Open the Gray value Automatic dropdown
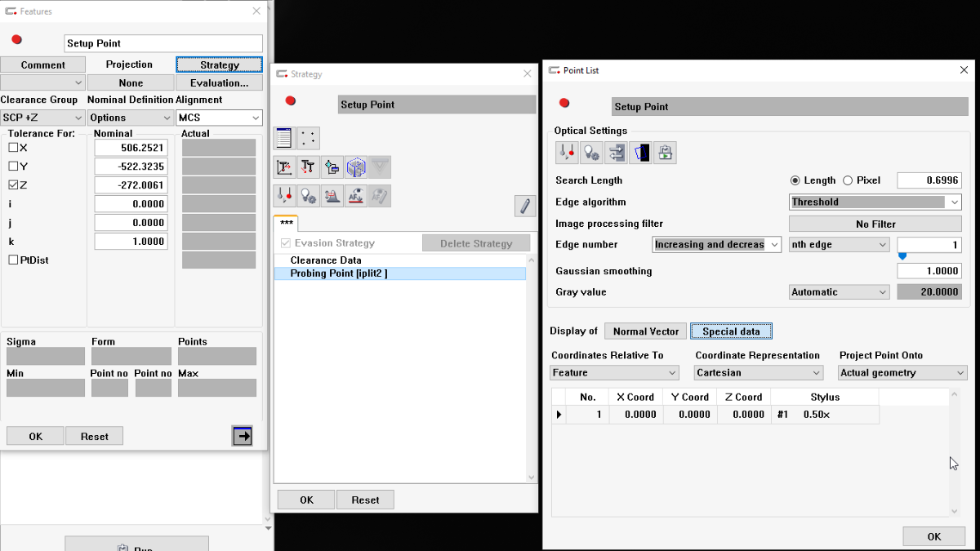This screenshot has height=551, width=980. click(x=839, y=291)
